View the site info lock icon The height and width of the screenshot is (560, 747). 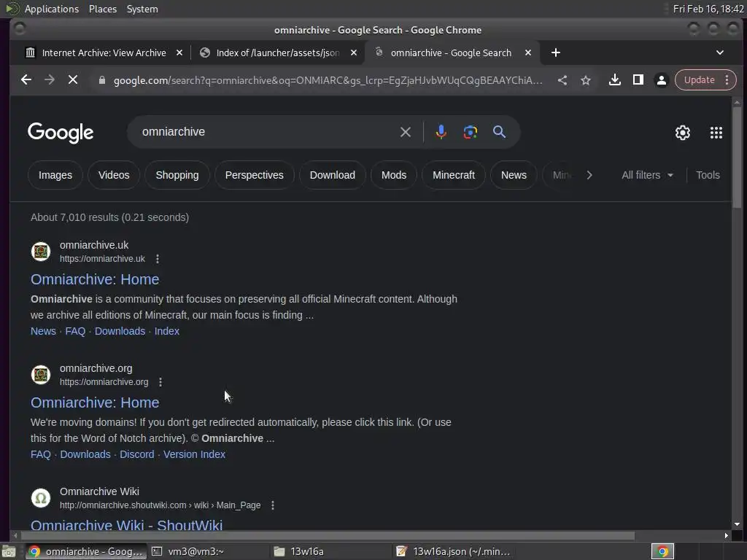(101, 80)
